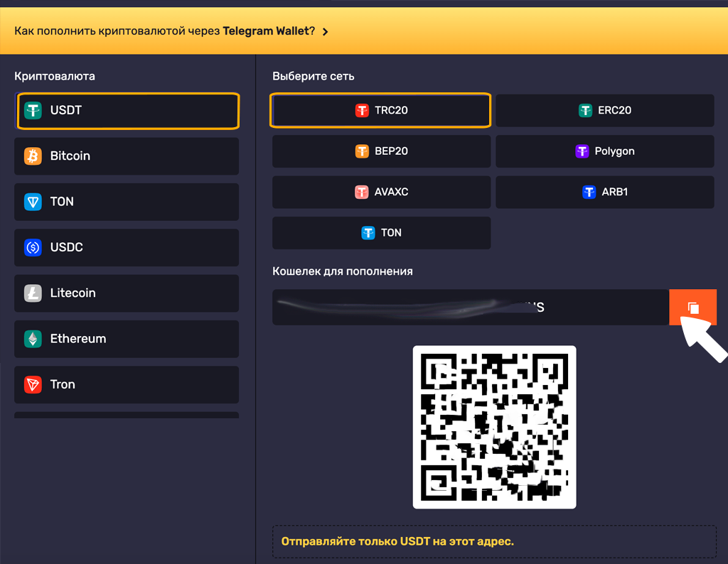Click the red Tron logo icon
The width and height of the screenshot is (728, 564).
point(33,384)
